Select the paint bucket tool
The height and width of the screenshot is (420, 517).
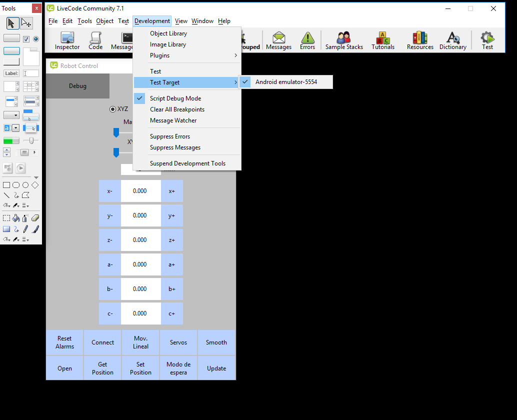[x=16, y=218]
